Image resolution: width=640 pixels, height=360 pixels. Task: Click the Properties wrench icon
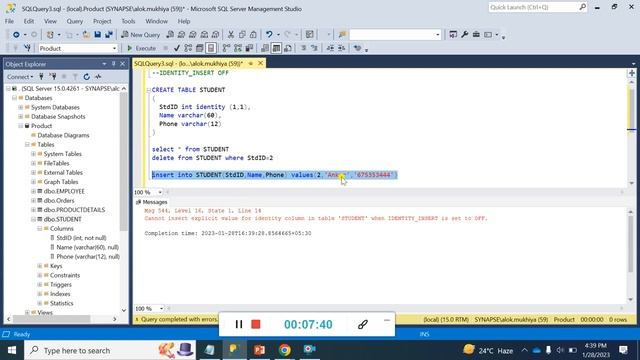[x=464, y=35]
